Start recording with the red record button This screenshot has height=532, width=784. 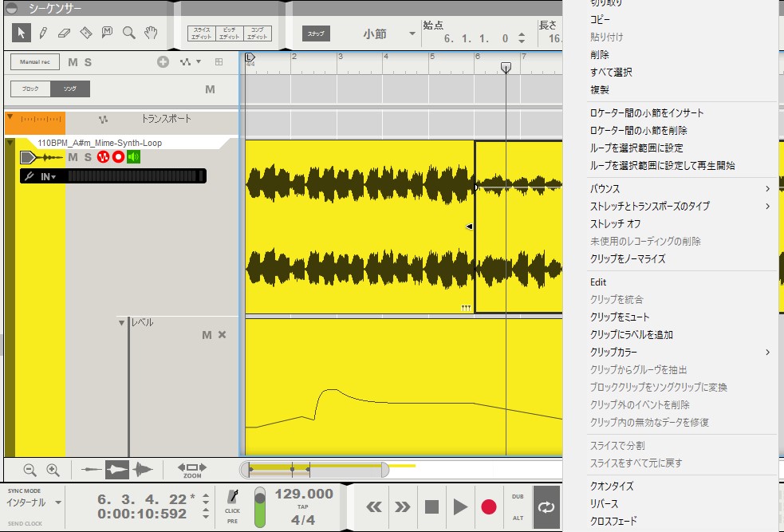488,507
